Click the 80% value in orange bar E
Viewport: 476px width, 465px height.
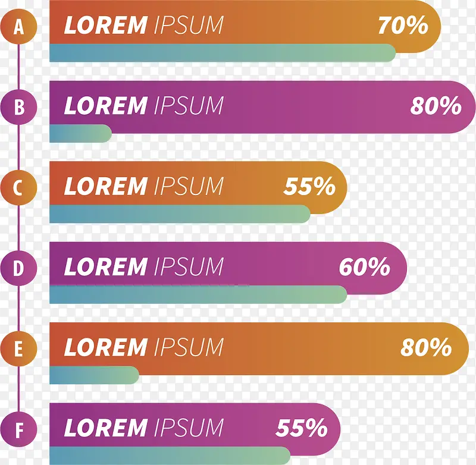426,347
